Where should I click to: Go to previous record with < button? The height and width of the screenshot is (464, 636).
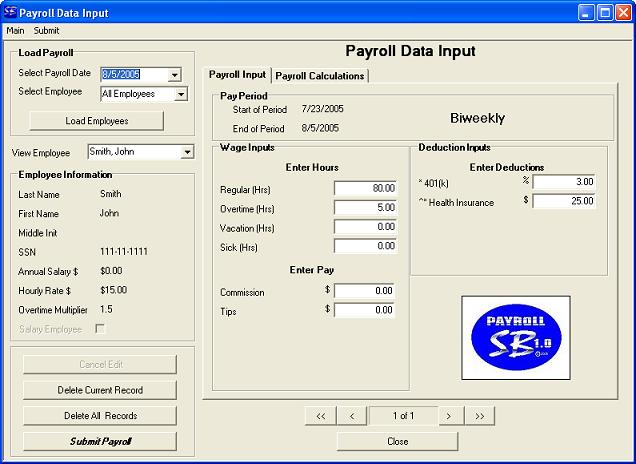(x=351, y=415)
